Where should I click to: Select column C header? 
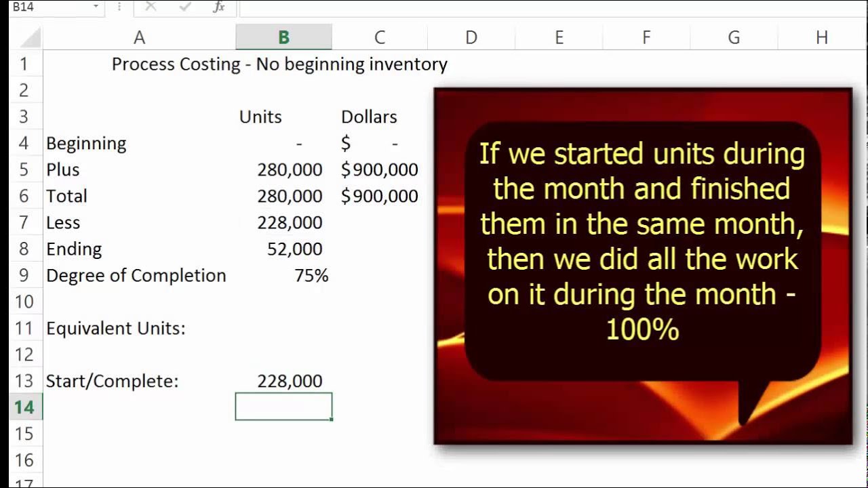[x=379, y=38]
